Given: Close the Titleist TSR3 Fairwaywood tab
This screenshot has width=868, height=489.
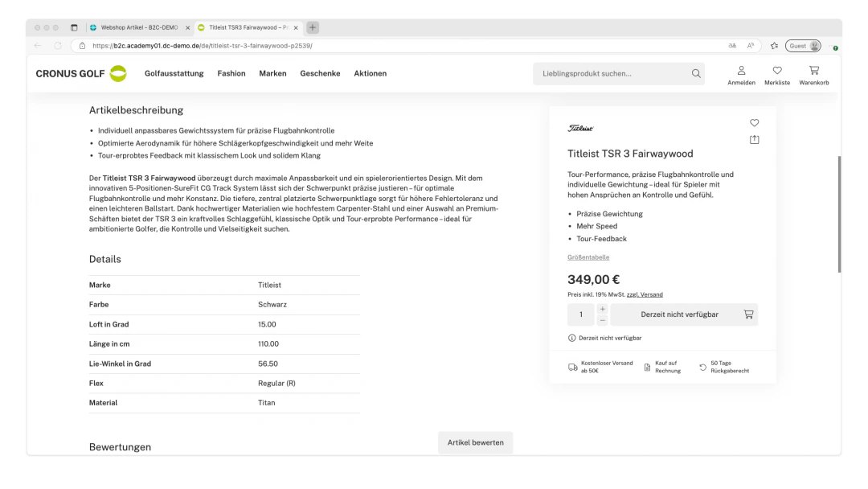Looking at the screenshot, I should coord(296,27).
